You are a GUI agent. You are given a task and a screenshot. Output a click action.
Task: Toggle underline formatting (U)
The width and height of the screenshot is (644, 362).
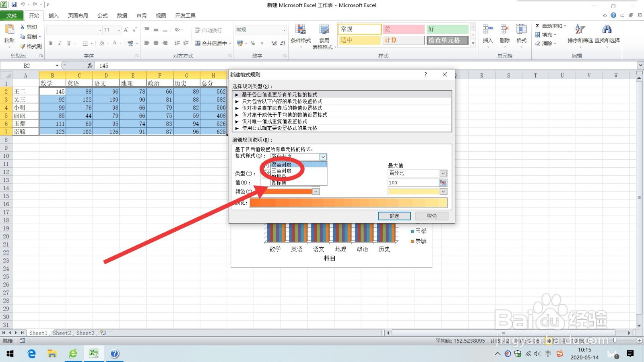coord(69,43)
